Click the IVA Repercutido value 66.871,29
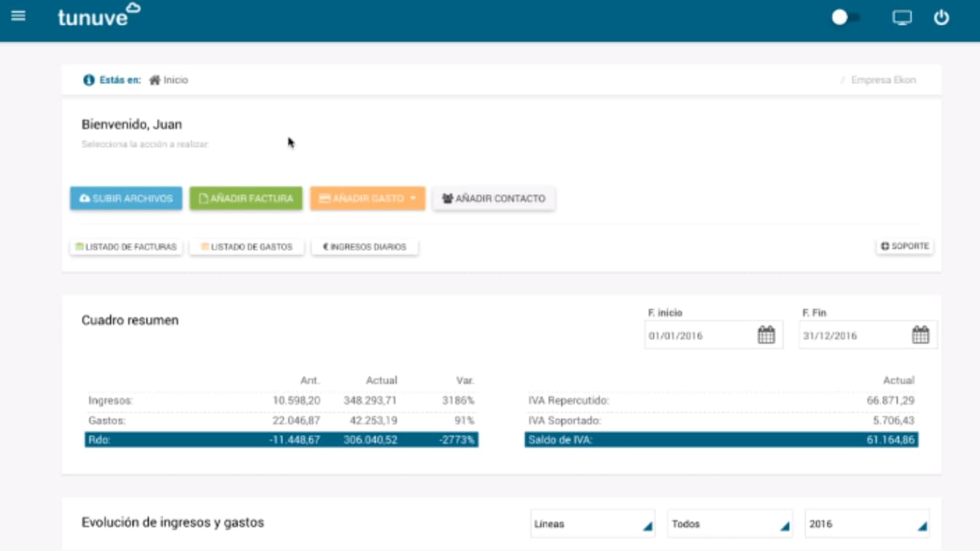Screen dimensions: 980x551 click(x=890, y=401)
